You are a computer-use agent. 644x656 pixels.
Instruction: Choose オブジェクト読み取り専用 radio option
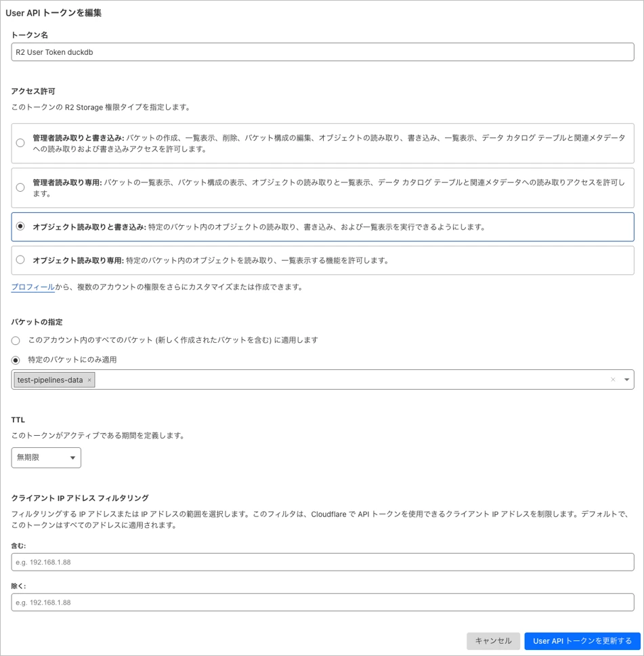[x=20, y=260]
